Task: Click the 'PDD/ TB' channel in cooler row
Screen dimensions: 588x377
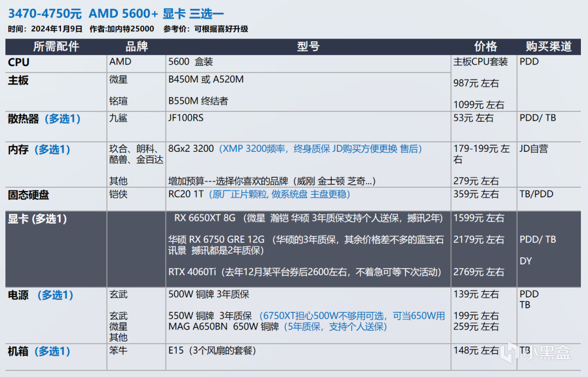Action: 538,118
